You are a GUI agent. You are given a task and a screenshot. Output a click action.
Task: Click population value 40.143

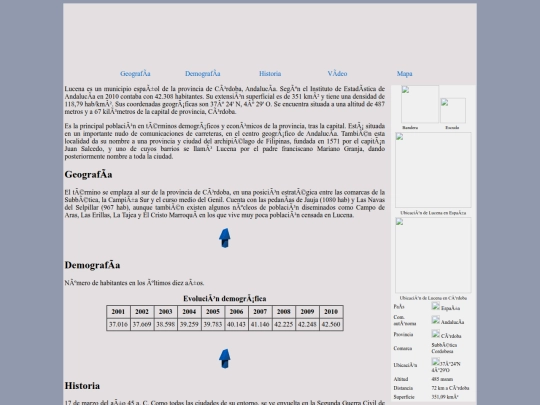pos(237,324)
